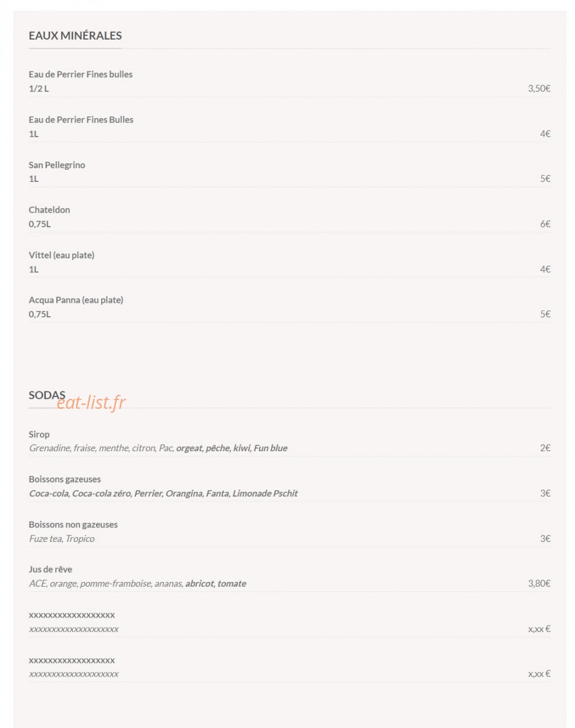The height and width of the screenshot is (728, 575).
Task: Click the 3,80€ juice price
Action: [x=539, y=583]
